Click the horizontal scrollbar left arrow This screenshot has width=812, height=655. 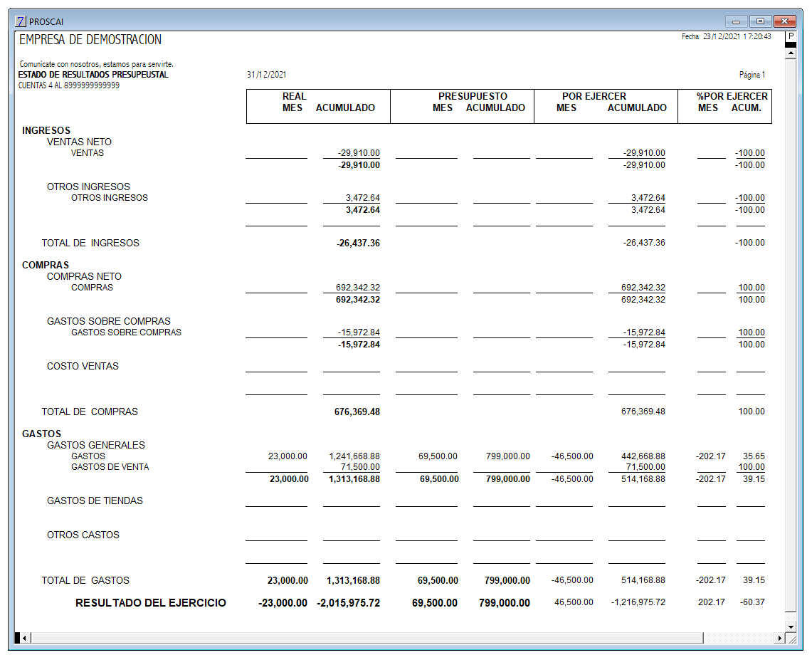(x=24, y=638)
